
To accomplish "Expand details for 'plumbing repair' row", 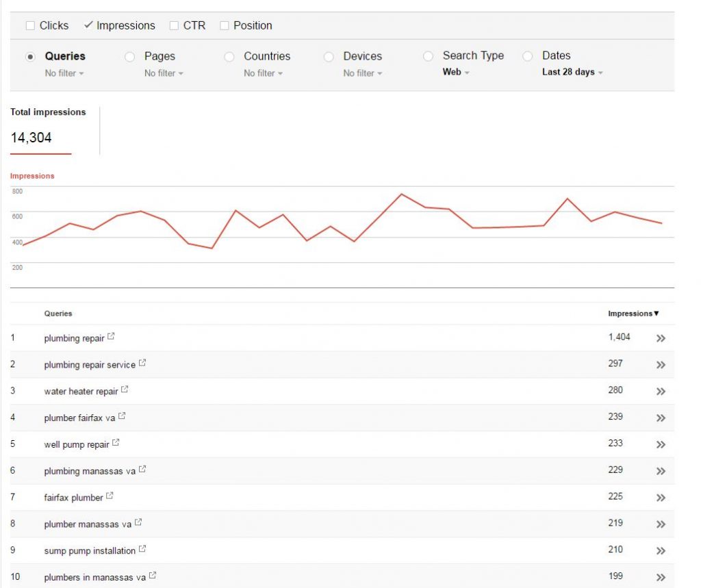I will tap(660, 338).
